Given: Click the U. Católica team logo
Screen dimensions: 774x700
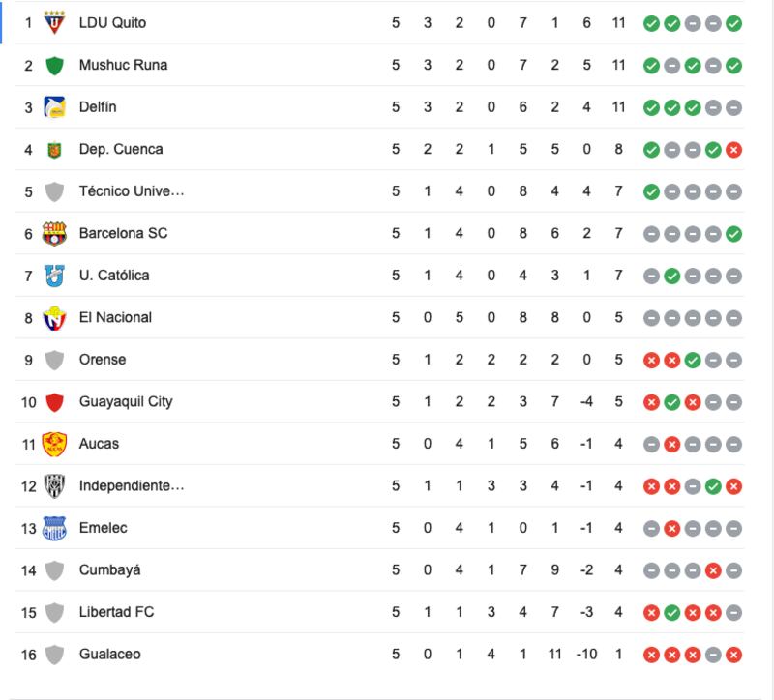Looking at the screenshot, I should click(54, 276).
